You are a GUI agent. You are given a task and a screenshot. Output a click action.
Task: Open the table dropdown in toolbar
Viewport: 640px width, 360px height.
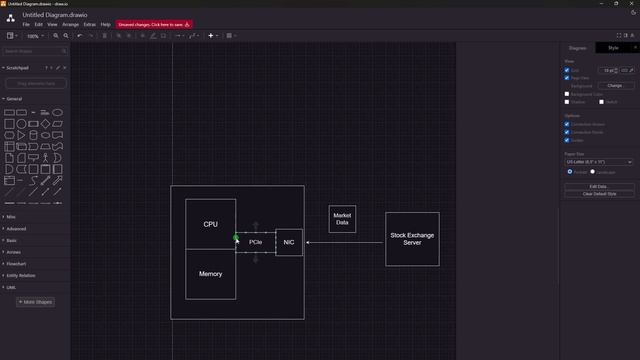(x=231, y=36)
